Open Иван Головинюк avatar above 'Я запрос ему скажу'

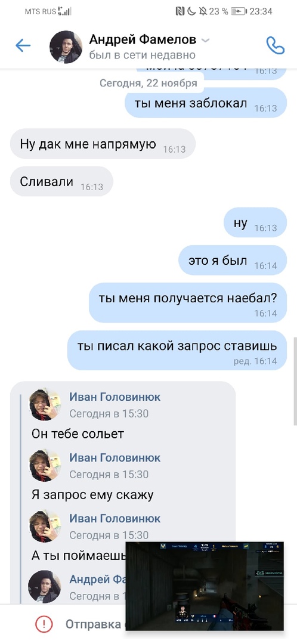point(44,465)
